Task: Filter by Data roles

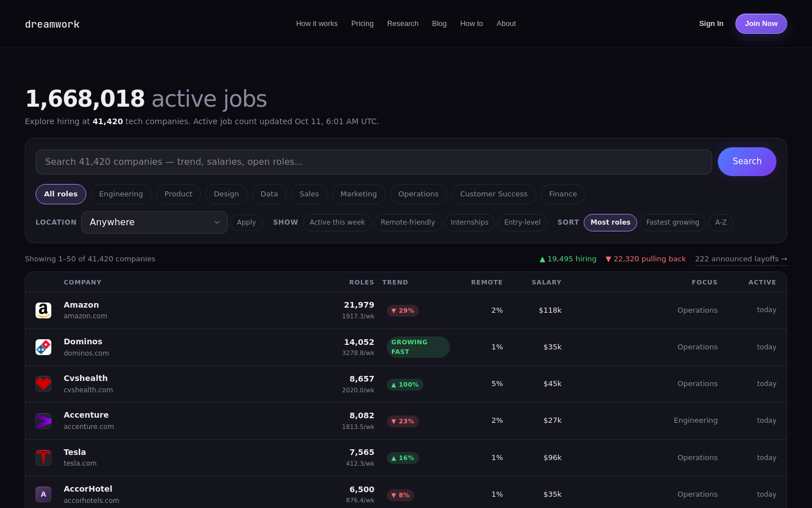Action: point(269,194)
